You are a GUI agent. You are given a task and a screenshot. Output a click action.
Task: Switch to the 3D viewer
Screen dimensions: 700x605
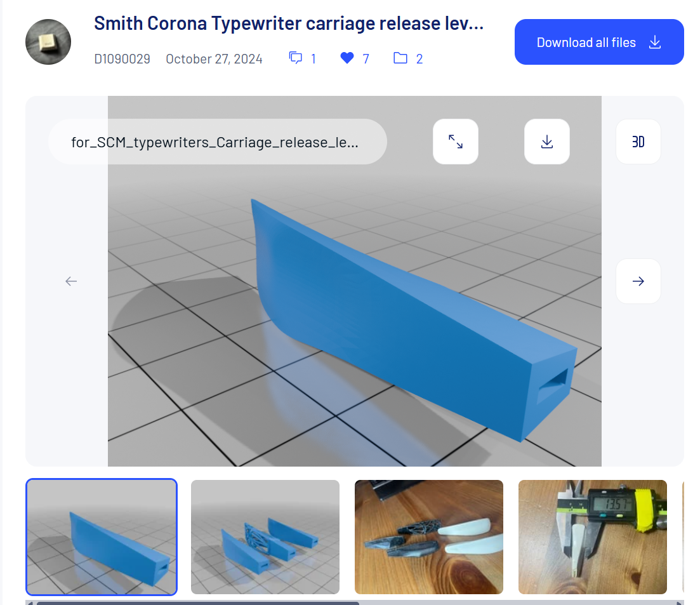pos(638,142)
